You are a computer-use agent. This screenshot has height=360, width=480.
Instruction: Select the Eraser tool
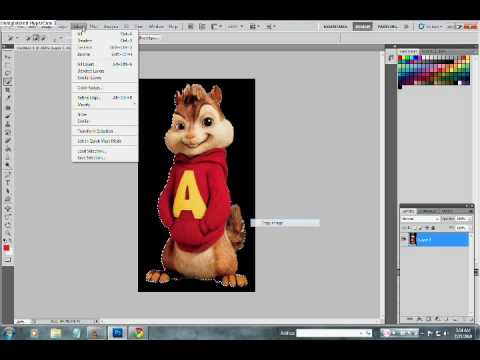point(8,141)
